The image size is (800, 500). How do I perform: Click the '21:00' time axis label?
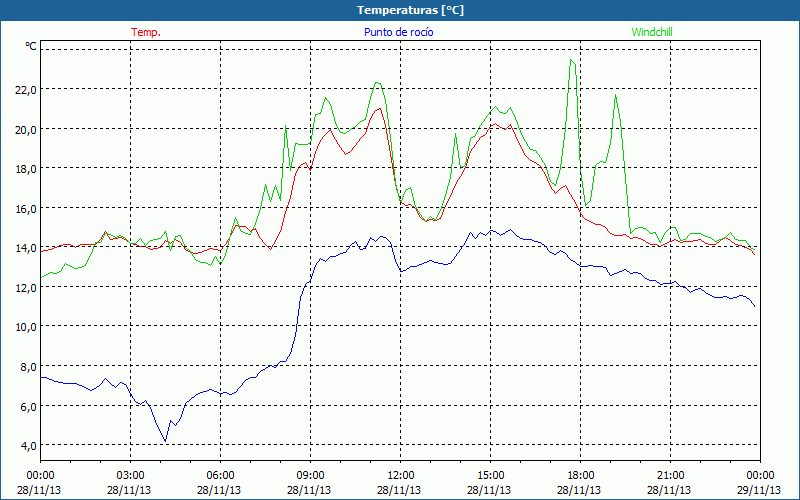point(670,476)
